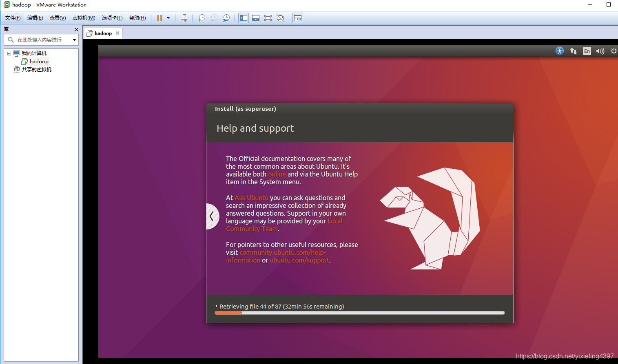Click the search magnifier icon in the library

tap(11, 40)
